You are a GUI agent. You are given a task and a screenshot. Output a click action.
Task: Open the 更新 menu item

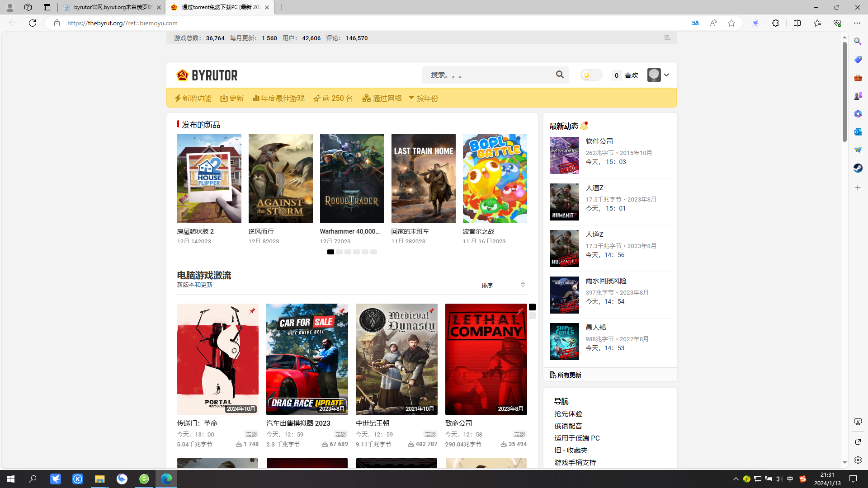[x=232, y=98]
